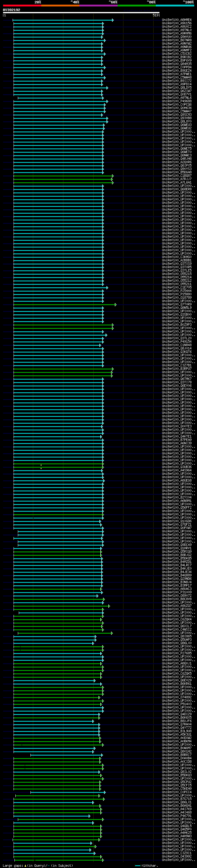Click the alignment bar for UniRef100_A8HME4

point(63,20)
